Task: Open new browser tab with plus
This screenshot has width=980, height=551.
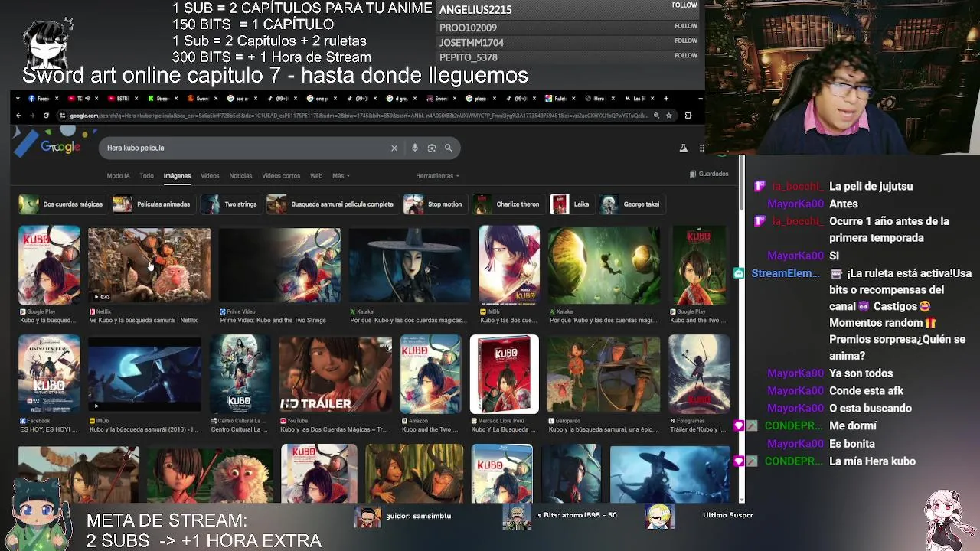Action: pyautogui.click(x=666, y=98)
